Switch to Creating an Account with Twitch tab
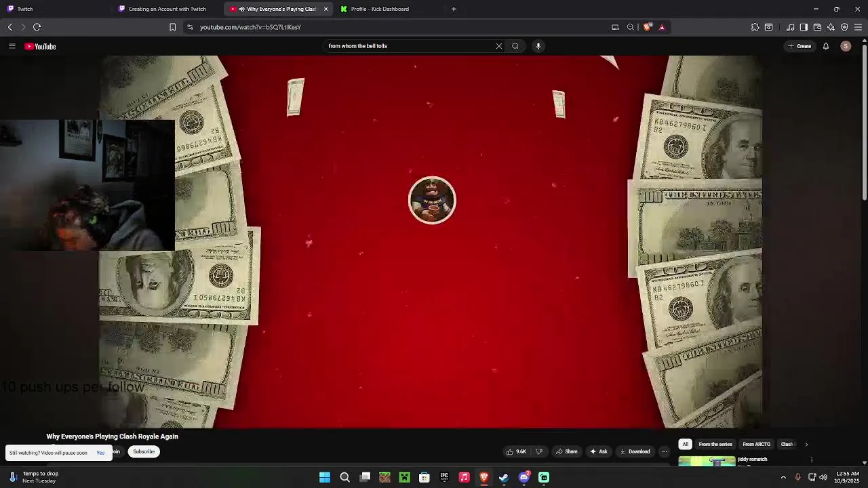The image size is (868, 488). click(167, 9)
